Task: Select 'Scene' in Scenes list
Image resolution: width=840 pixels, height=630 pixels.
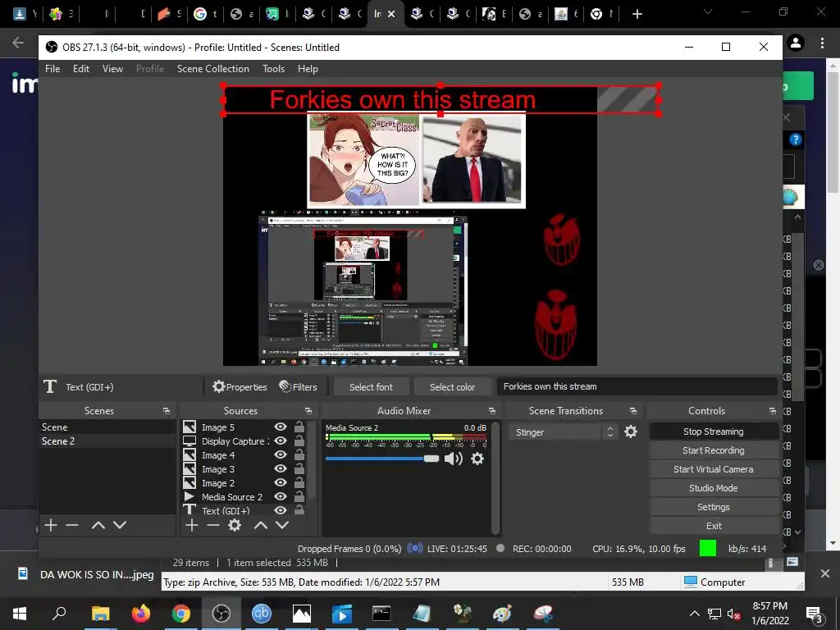Action: pyautogui.click(x=107, y=427)
